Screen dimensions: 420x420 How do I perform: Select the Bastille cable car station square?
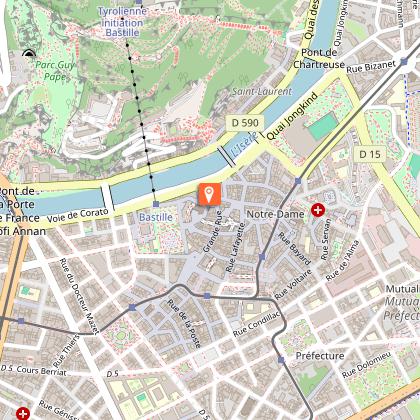[156, 204]
